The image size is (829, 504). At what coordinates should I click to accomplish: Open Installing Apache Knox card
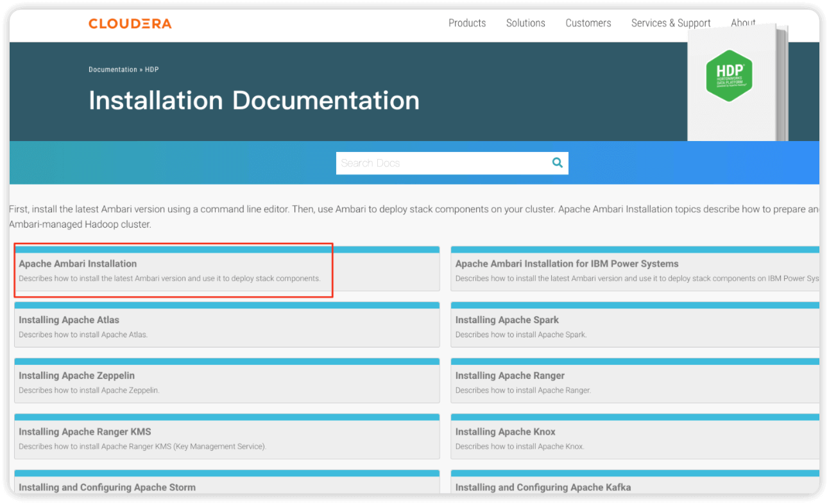pos(635,437)
